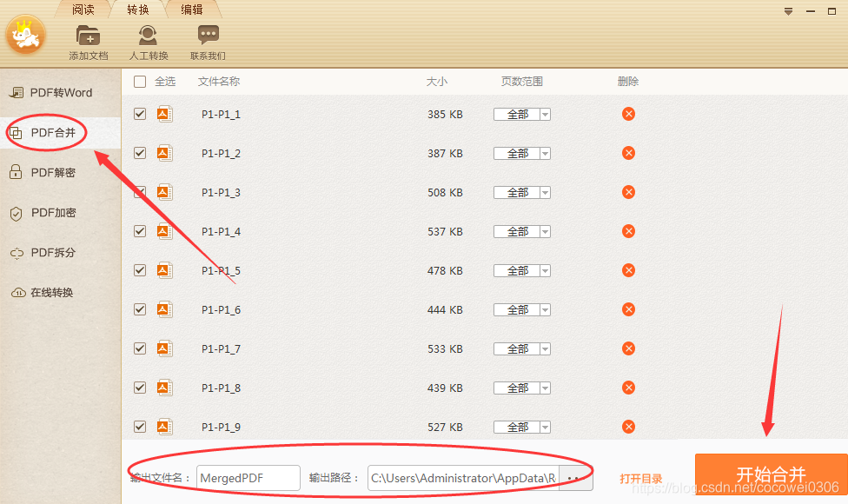Uncheck the P1-P1_1 file checkbox
This screenshot has width=848, height=504.
140,114
